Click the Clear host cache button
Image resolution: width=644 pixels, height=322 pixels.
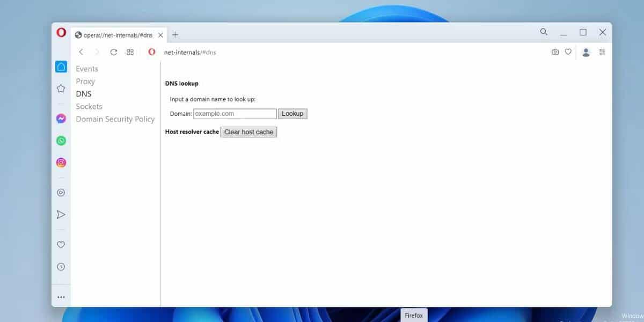(249, 132)
